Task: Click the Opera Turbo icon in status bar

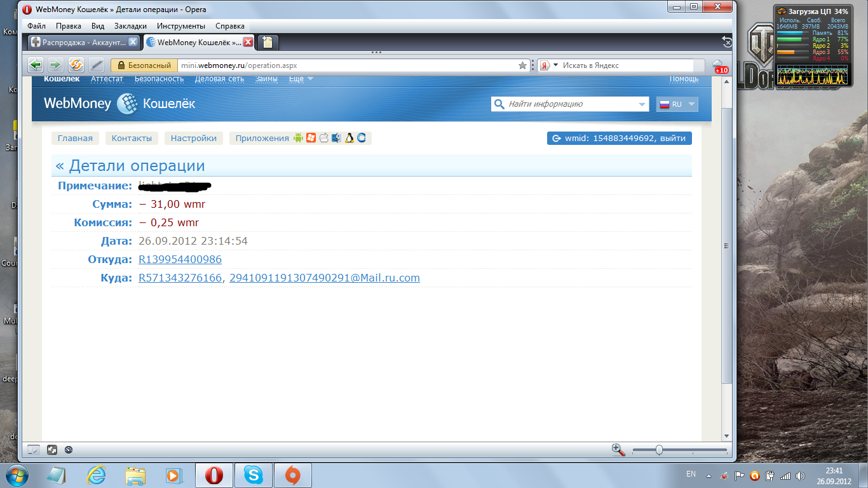Action: [x=69, y=450]
